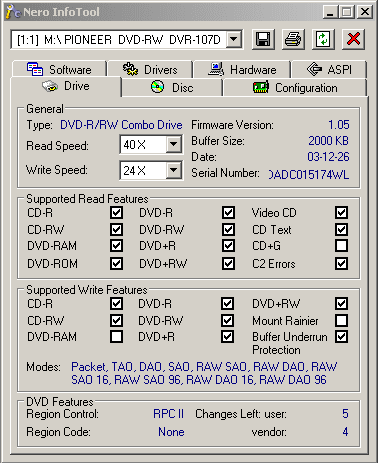The image size is (378, 463).
Task: Switch to the Disc tab
Action: (172, 88)
